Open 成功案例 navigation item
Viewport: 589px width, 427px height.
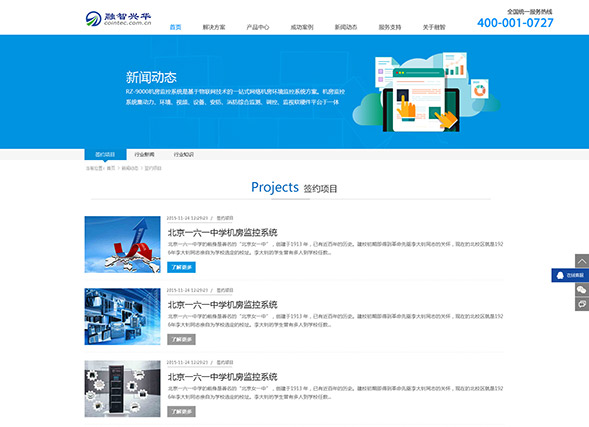pyautogui.click(x=302, y=27)
